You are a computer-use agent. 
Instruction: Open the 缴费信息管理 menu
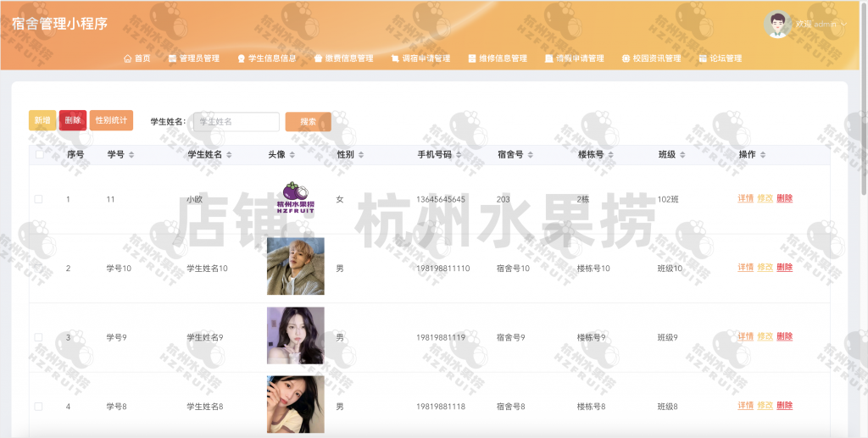coord(344,58)
